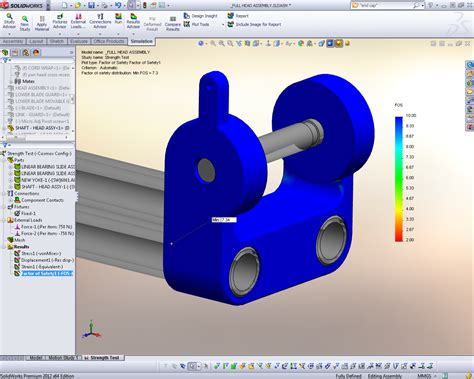This screenshot has height=379, width=474.
Task: Click the Open file icon
Action: 78,5
